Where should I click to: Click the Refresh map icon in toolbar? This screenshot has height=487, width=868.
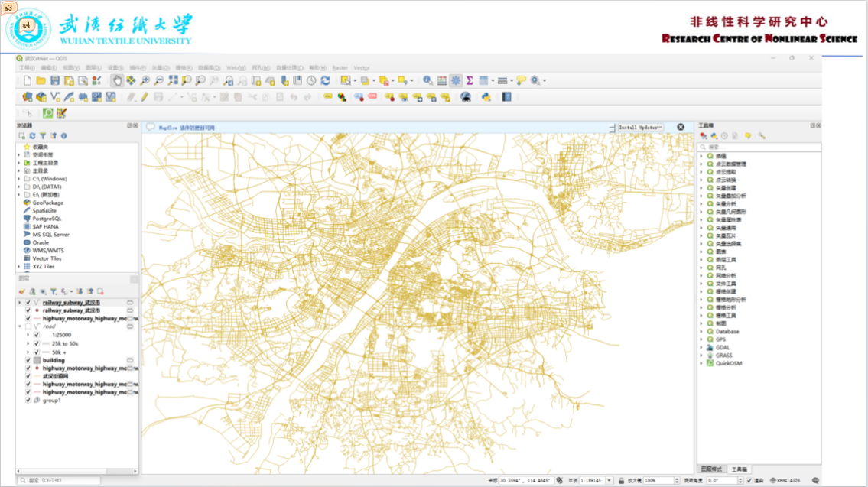point(325,80)
